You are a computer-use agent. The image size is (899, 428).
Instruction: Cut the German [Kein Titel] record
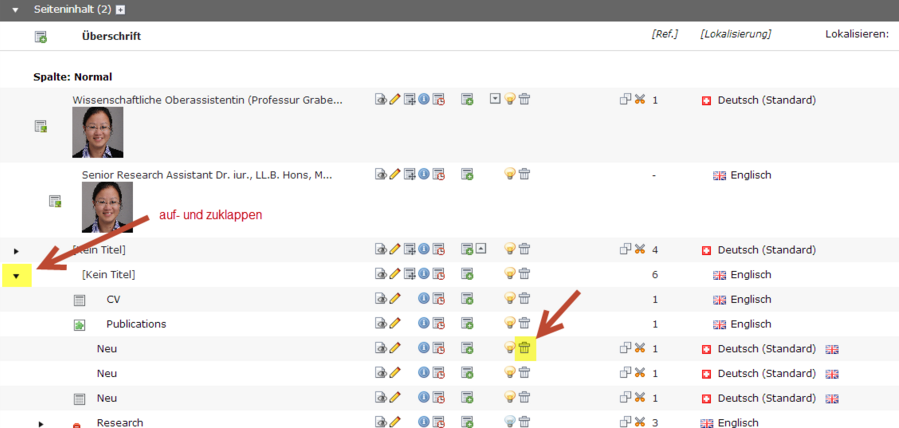tap(640, 249)
